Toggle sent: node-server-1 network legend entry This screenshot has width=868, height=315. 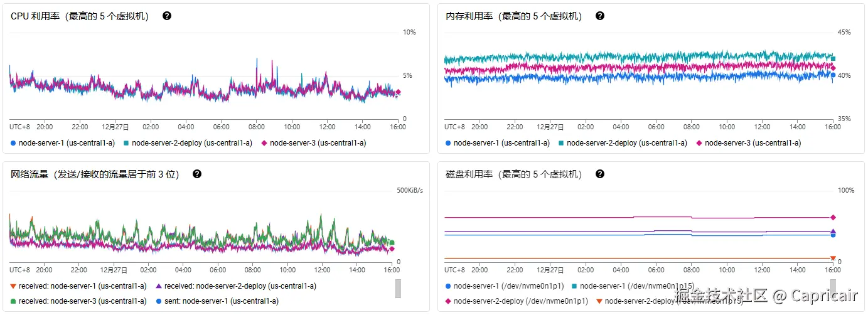(217, 301)
